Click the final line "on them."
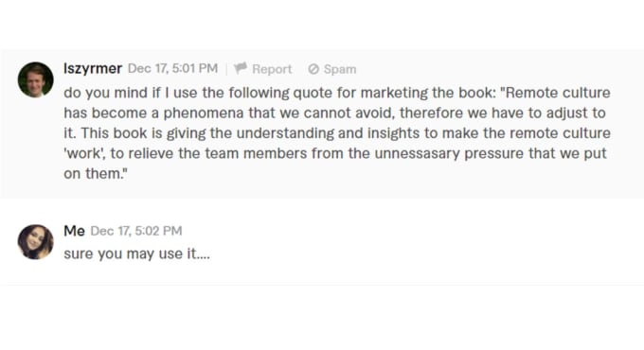This screenshot has width=644, height=350. [x=96, y=173]
